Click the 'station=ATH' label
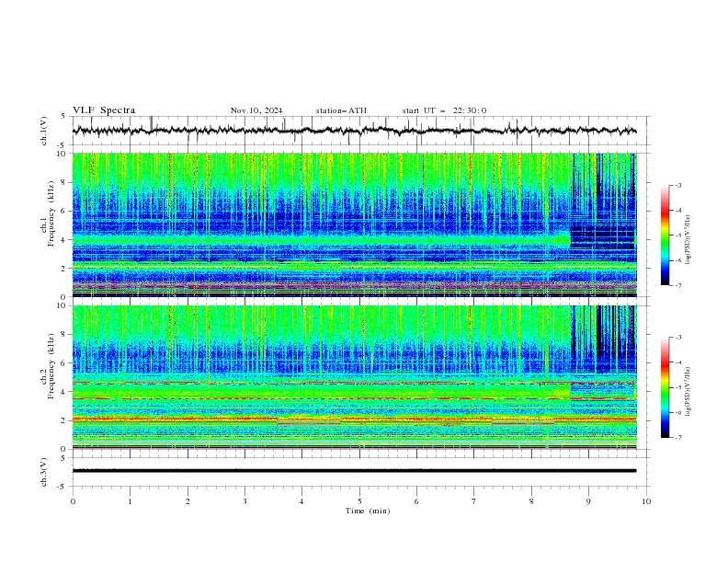728x563 pixels. (341, 110)
